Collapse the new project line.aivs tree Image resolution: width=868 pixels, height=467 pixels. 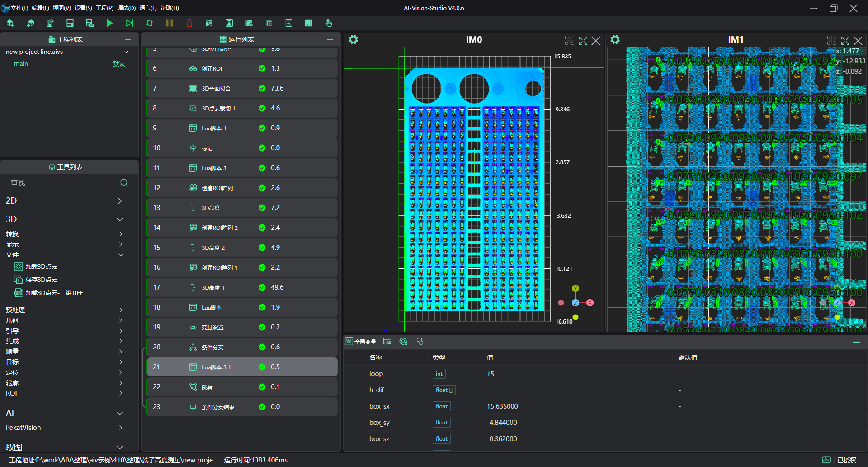(x=127, y=52)
